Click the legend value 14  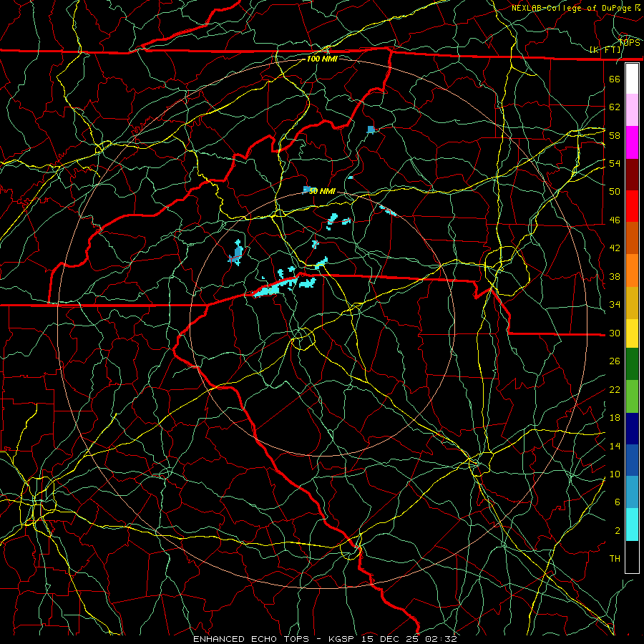click(615, 446)
